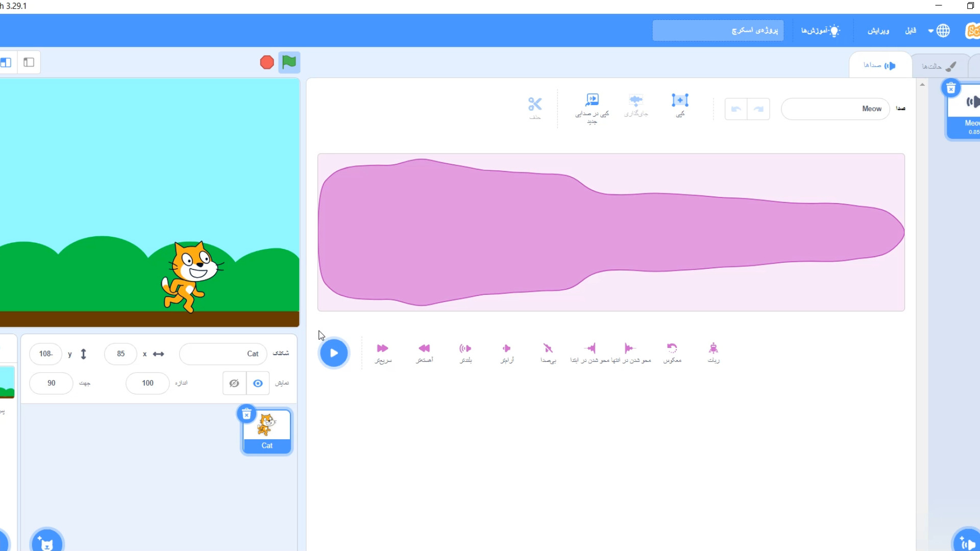
Task: Show the sprite using the eye icon
Action: coord(258,383)
